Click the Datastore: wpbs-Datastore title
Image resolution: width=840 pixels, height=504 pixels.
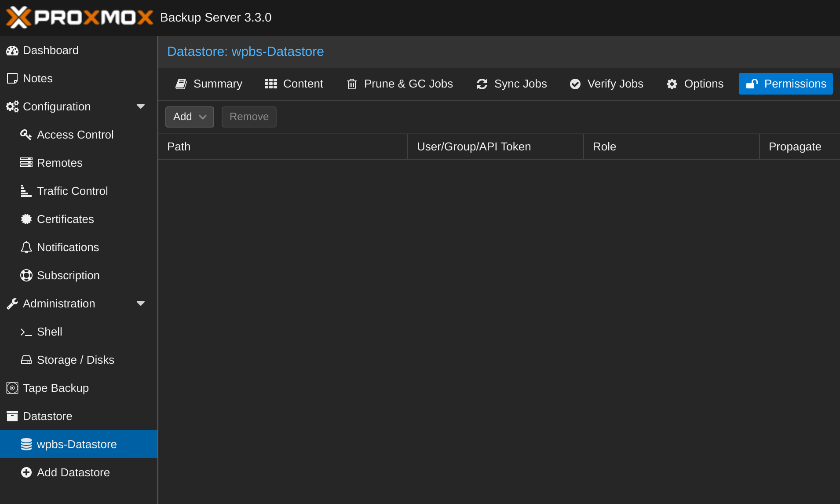pos(245,51)
